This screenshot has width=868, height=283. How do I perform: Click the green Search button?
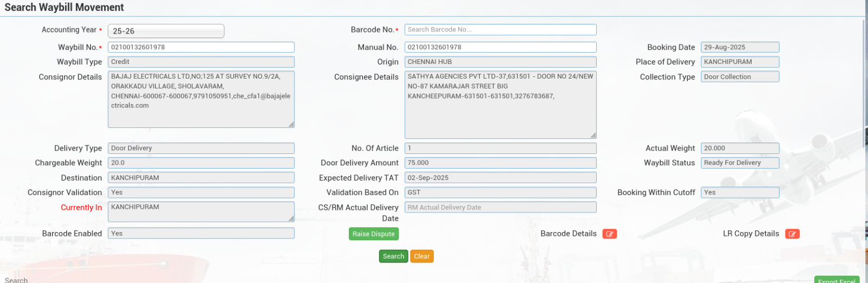[393, 256]
